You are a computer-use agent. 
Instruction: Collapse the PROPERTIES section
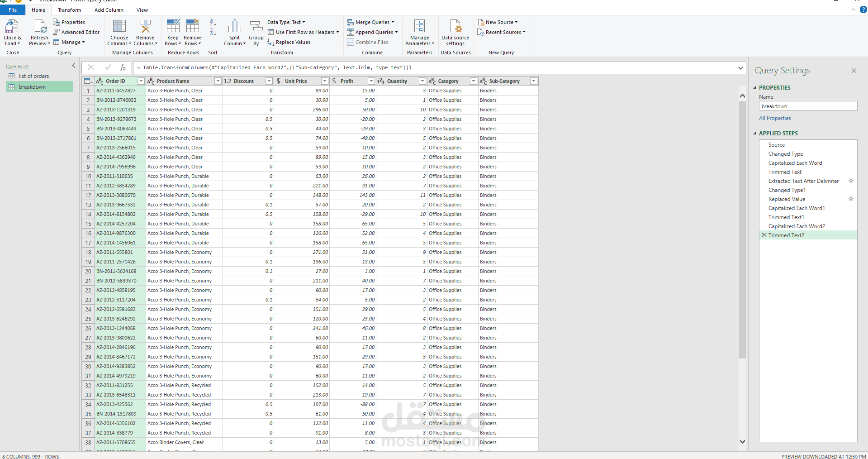click(x=754, y=88)
